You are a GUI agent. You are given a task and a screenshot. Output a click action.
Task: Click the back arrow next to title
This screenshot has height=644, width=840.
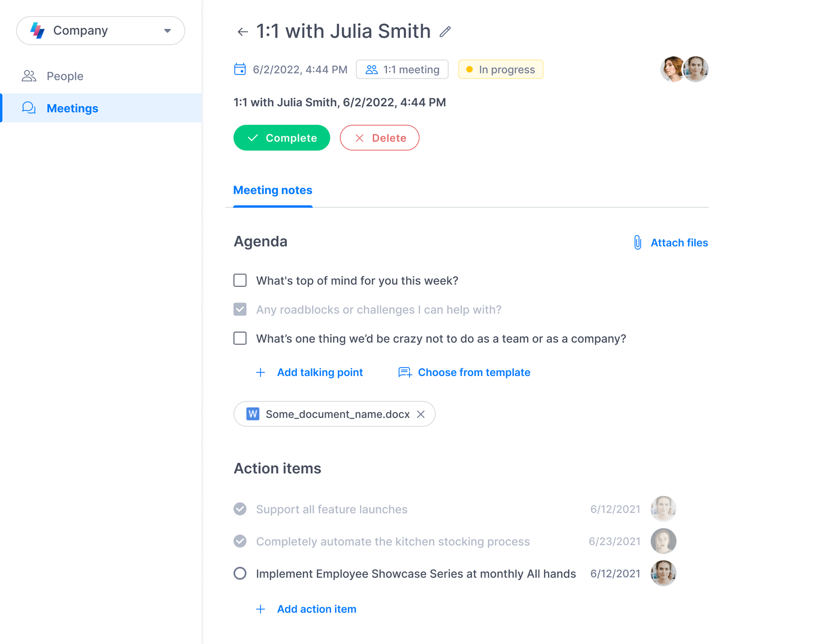tap(242, 32)
